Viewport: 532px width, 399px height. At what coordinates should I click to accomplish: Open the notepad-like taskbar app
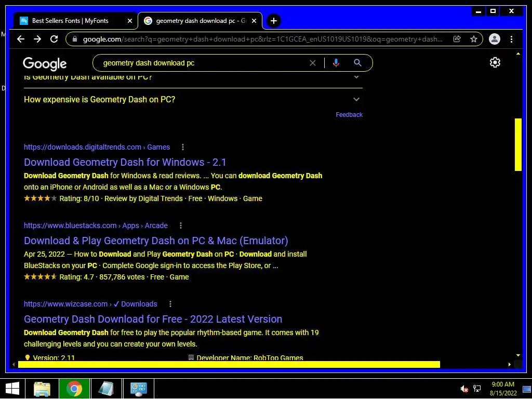pos(106,389)
